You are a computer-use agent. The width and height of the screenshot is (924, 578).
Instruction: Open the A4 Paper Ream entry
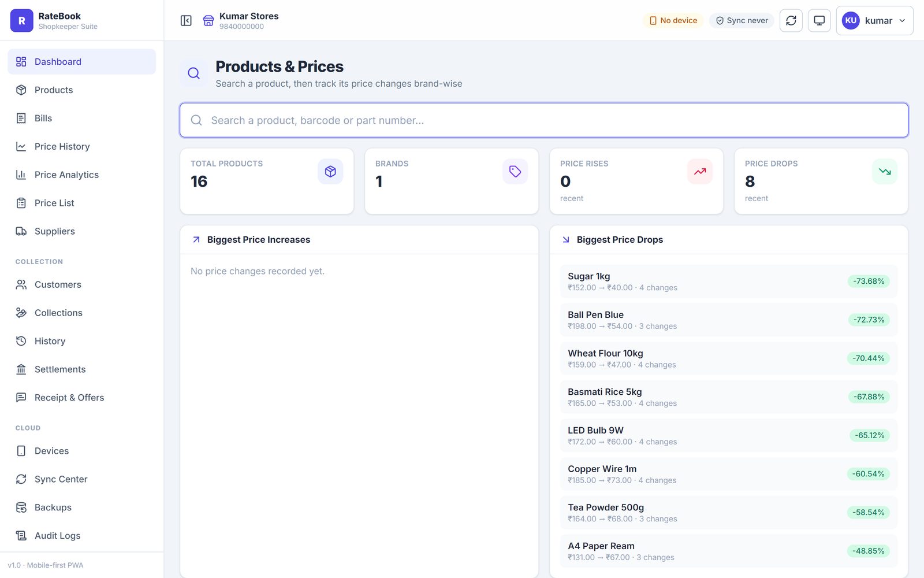[729, 551]
